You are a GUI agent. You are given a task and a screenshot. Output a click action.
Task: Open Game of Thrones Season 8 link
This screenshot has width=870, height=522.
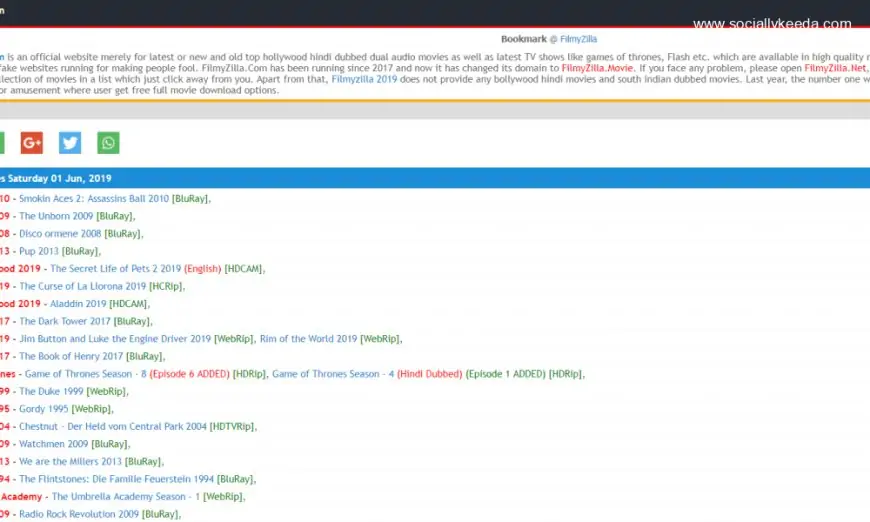click(x=85, y=374)
